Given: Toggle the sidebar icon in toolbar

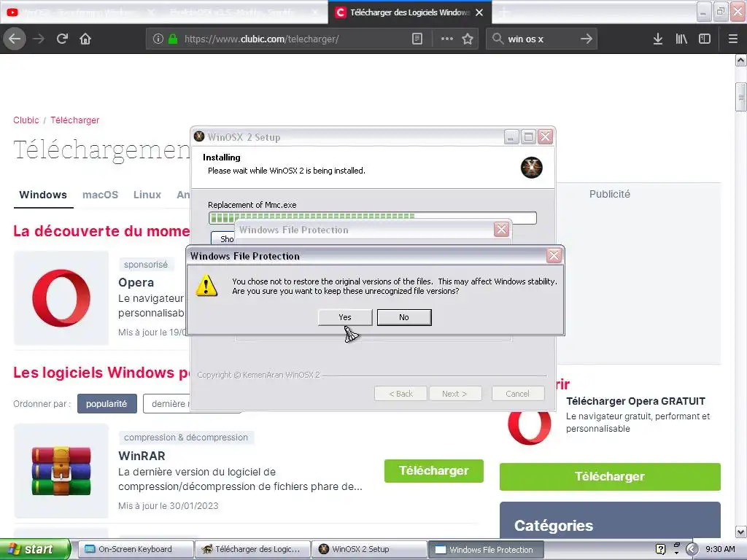Looking at the screenshot, I should 705,39.
